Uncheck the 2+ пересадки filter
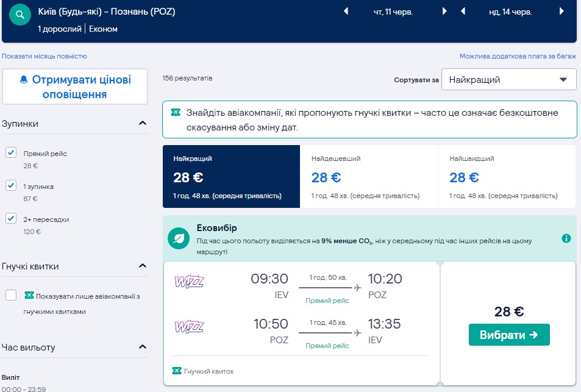This screenshot has height=392, width=581. pyautogui.click(x=11, y=218)
